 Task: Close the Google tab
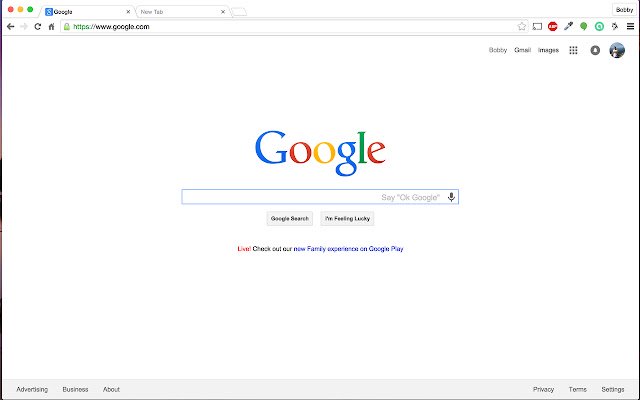[x=128, y=12]
